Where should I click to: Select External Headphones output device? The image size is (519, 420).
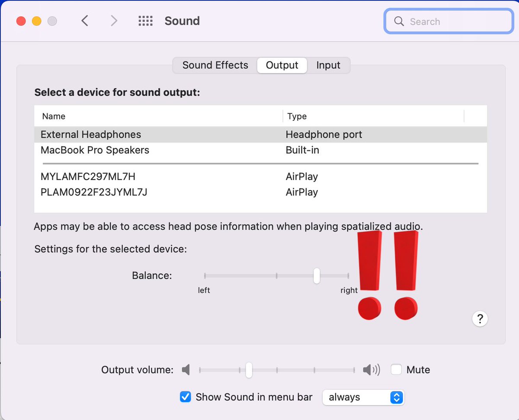tap(260, 135)
